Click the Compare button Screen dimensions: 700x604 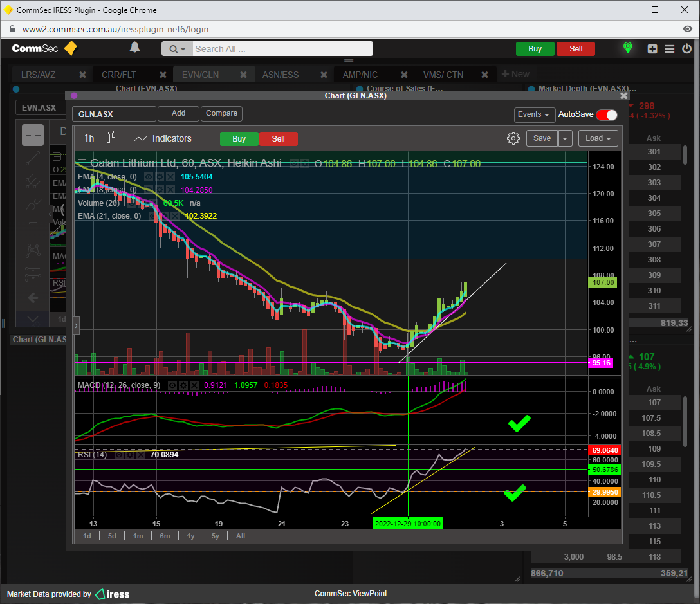click(x=222, y=113)
